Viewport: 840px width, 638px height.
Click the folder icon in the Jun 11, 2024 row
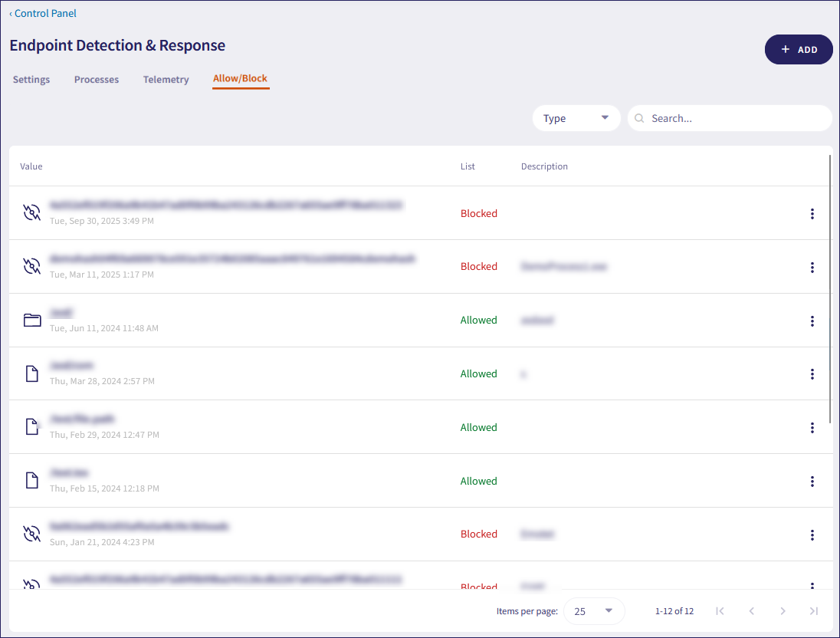(x=32, y=321)
